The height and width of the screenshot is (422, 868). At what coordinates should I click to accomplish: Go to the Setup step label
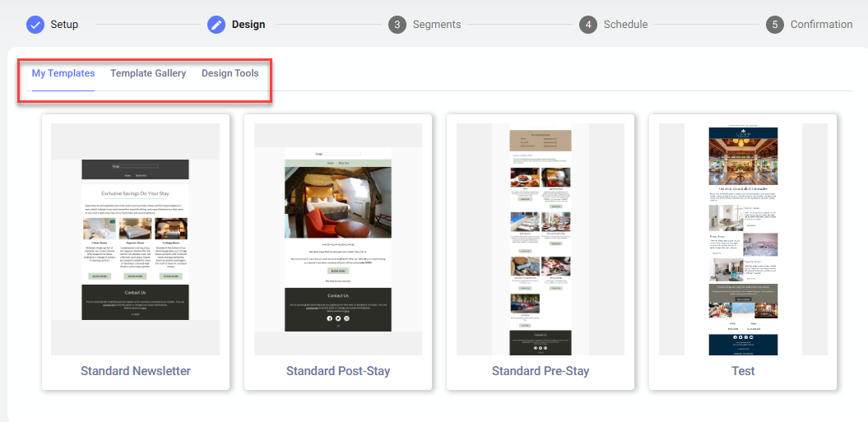point(64,25)
